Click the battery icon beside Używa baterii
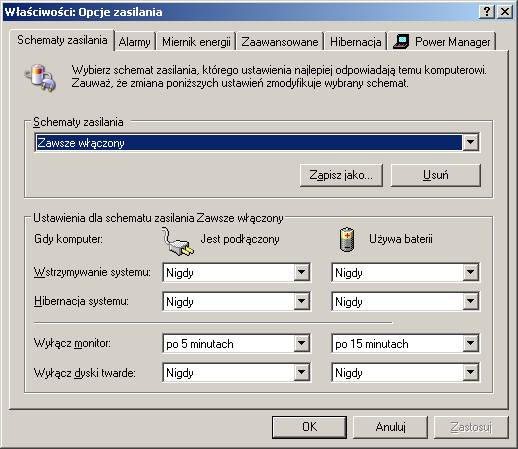 tap(347, 239)
